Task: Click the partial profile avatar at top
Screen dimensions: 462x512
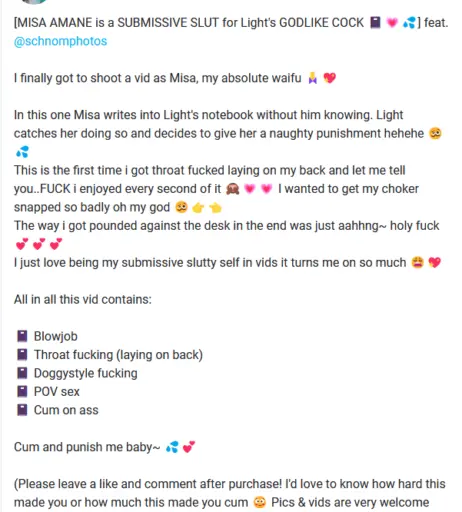Action: pos(34,2)
